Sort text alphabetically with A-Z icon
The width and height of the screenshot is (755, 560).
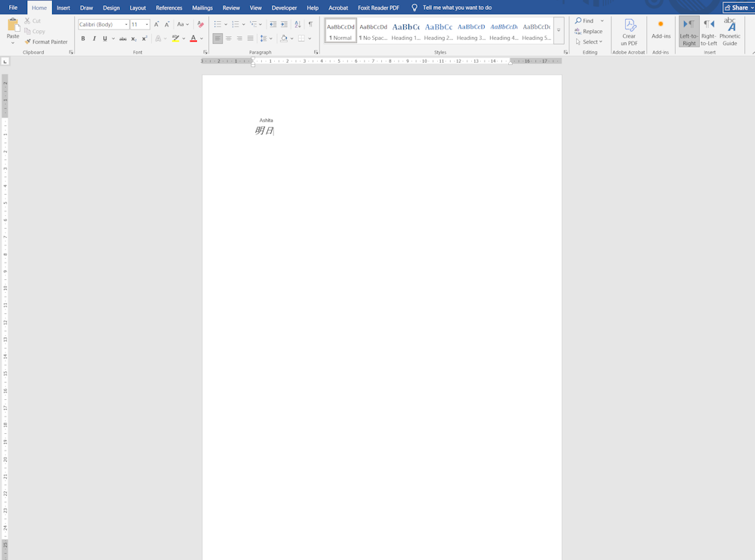pos(297,24)
